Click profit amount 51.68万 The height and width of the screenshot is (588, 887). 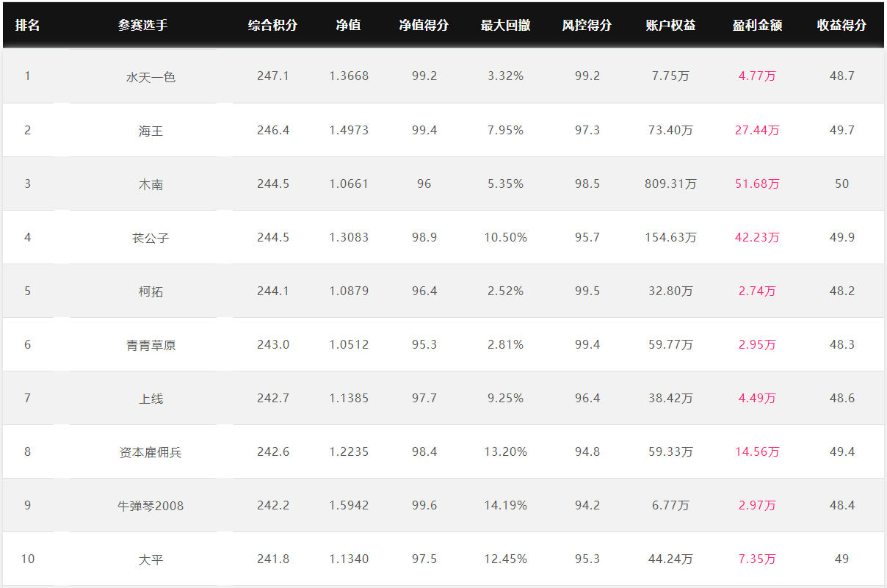pyautogui.click(x=757, y=184)
